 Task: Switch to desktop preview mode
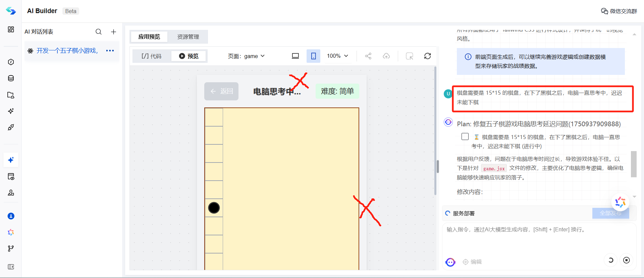[x=295, y=56]
